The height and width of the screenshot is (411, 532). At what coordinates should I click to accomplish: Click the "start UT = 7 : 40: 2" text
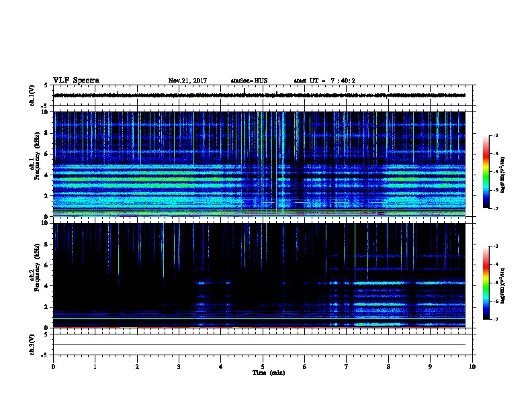324,81
